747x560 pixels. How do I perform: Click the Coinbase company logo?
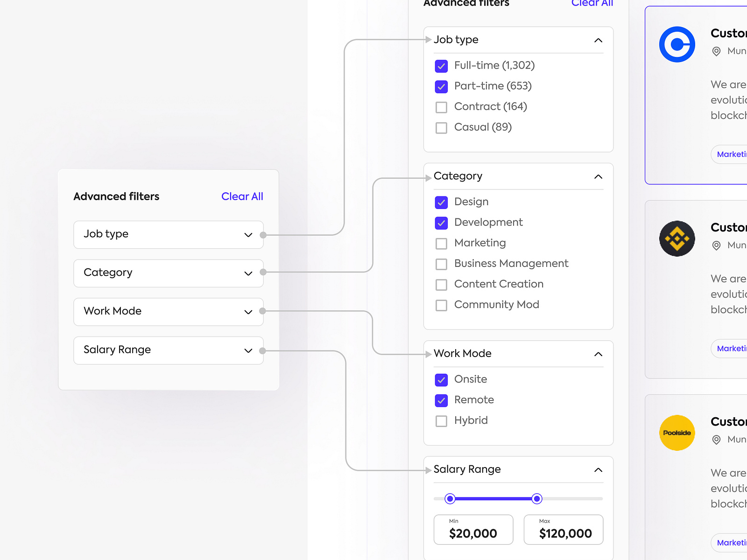click(x=677, y=44)
